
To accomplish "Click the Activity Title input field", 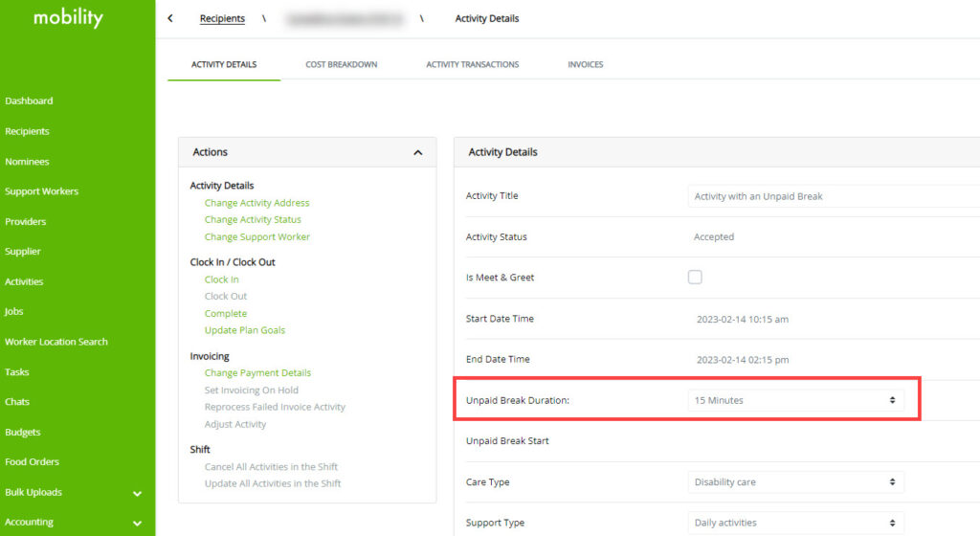I will [833, 196].
